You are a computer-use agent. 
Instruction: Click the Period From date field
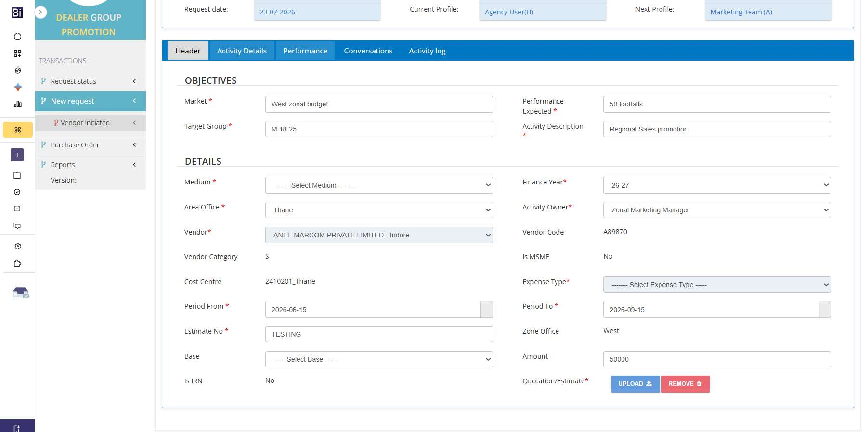point(373,310)
